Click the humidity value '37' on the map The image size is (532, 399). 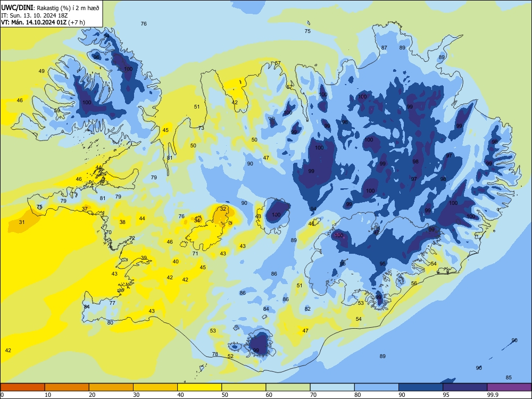(x=85, y=209)
